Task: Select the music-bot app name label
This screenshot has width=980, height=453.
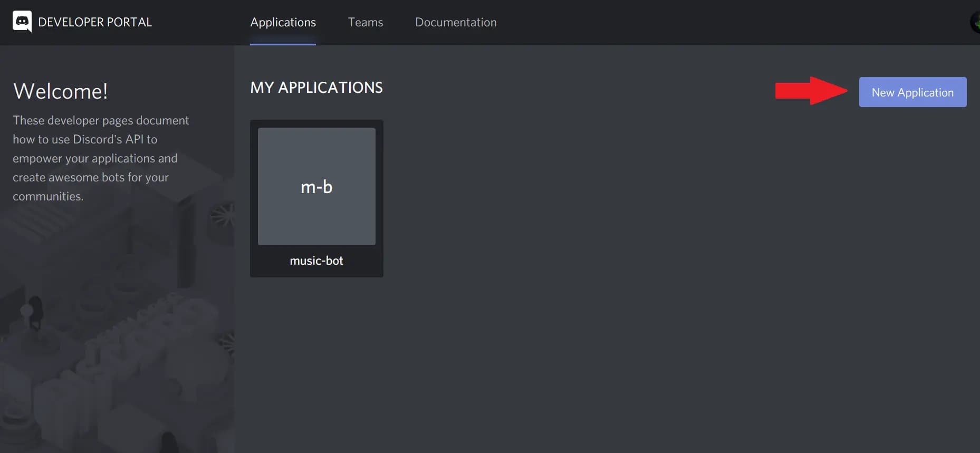Action: point(316,261)
